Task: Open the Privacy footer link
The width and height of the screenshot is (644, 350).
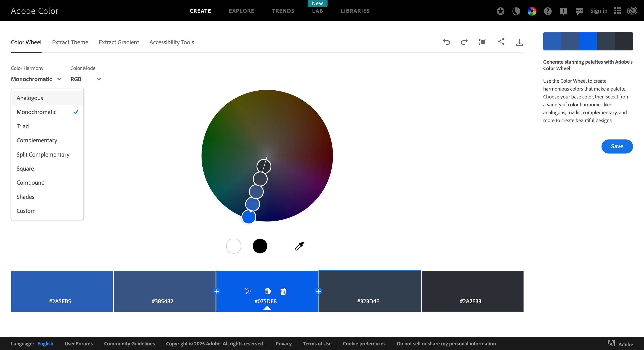Action: [x=283, y=343]
